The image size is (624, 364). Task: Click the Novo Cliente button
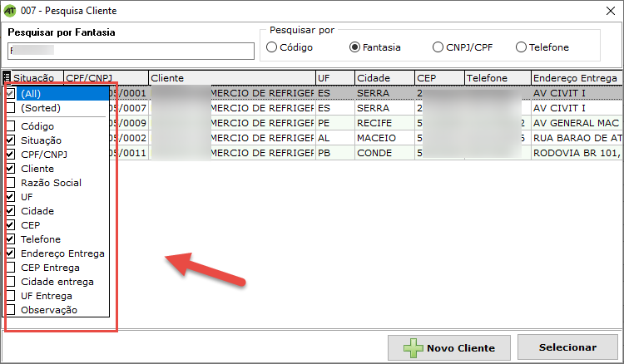tap(450, 348)
